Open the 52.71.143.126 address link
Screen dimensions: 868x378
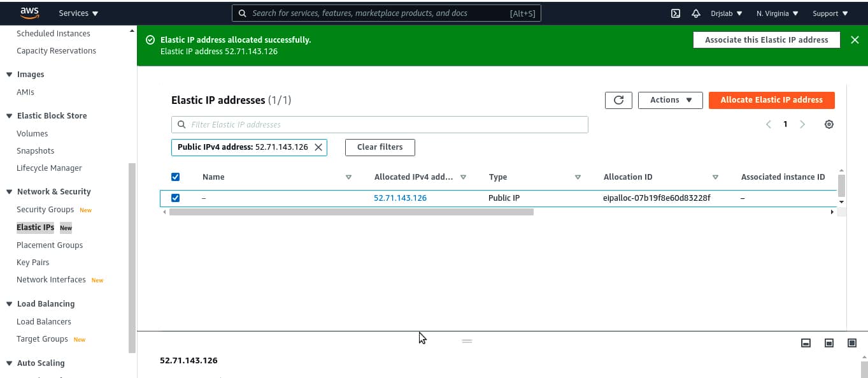click(400, 198)
